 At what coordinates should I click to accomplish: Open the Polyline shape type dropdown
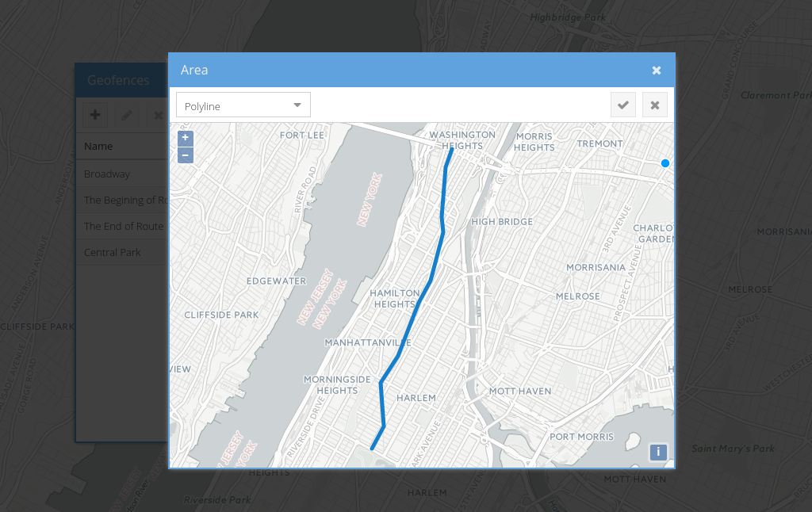pos(243,105)
